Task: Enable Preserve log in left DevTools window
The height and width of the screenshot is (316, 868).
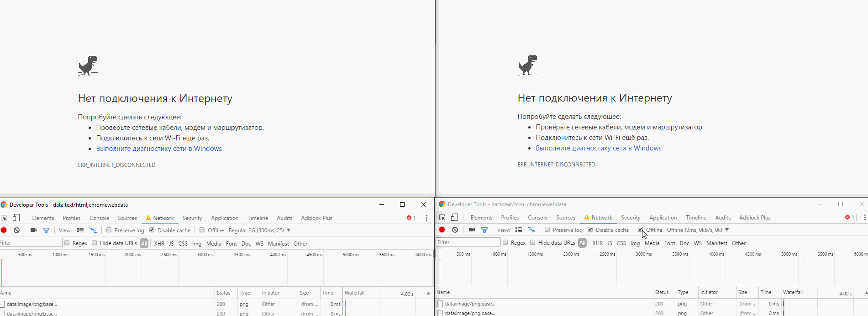Action: [x=109, y=230]
